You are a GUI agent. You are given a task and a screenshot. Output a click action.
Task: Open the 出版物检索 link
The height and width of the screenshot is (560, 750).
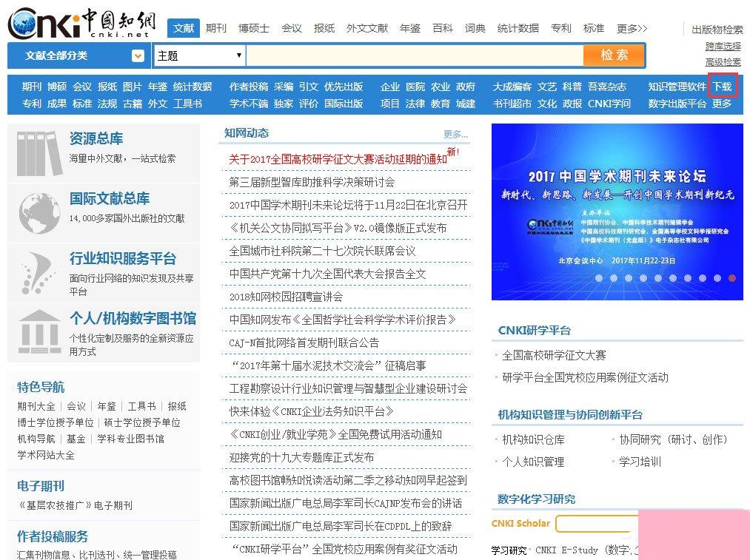tap(717, 30)
